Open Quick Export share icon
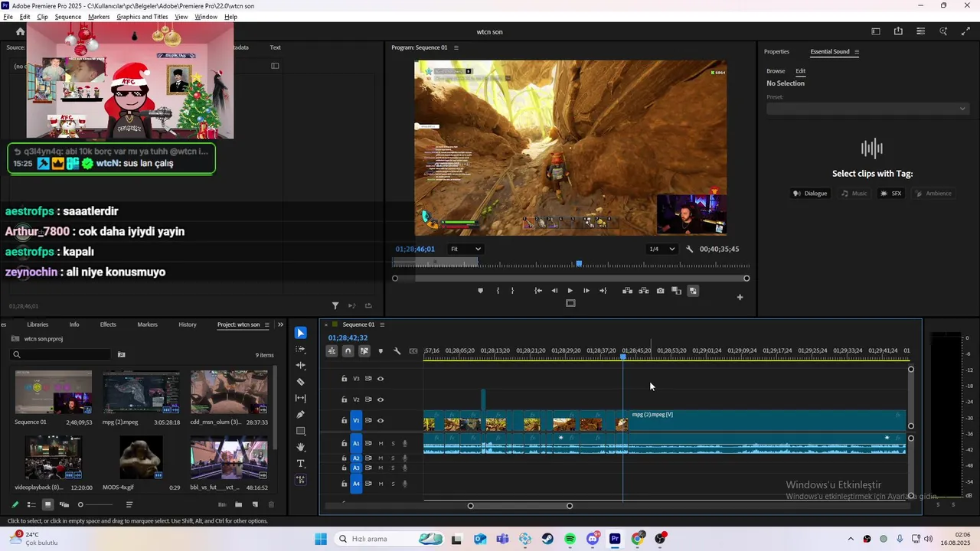The height and width of the screenshot is (551, 980). (x=898, y=31)
